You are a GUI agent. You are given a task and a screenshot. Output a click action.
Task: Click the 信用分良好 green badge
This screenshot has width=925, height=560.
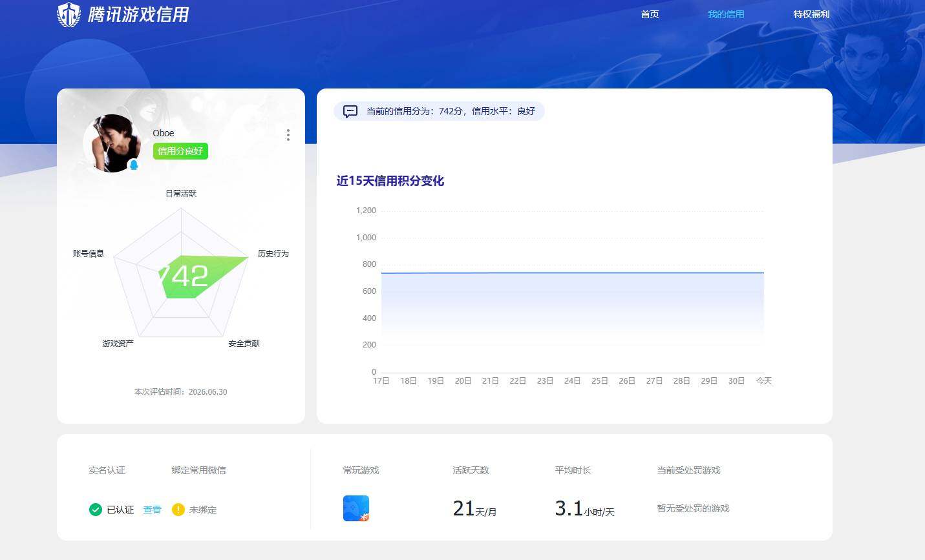pyautogui.click(x=180, y=151)
